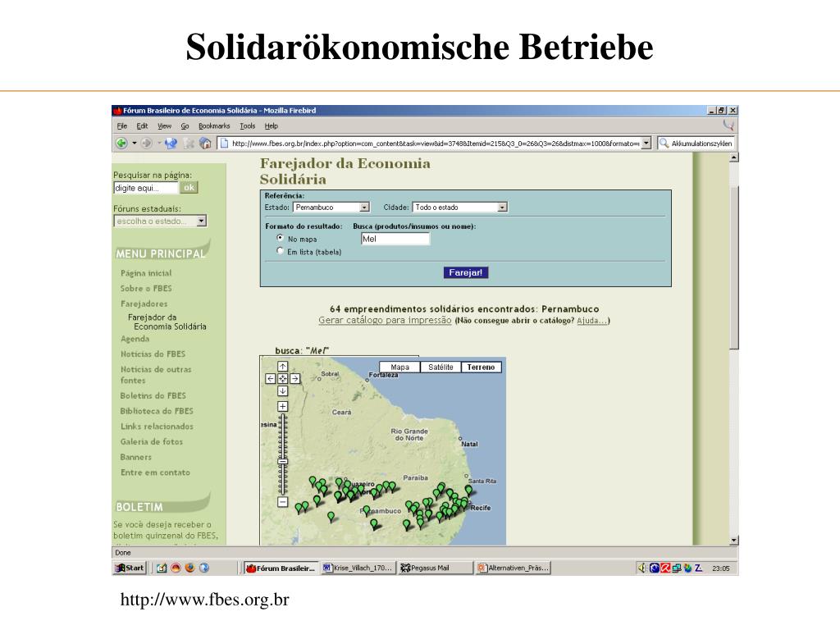The width and height of the screenshot is (840, 630).
Task: Click the ok button beside page search
Action: coord(189,188)
